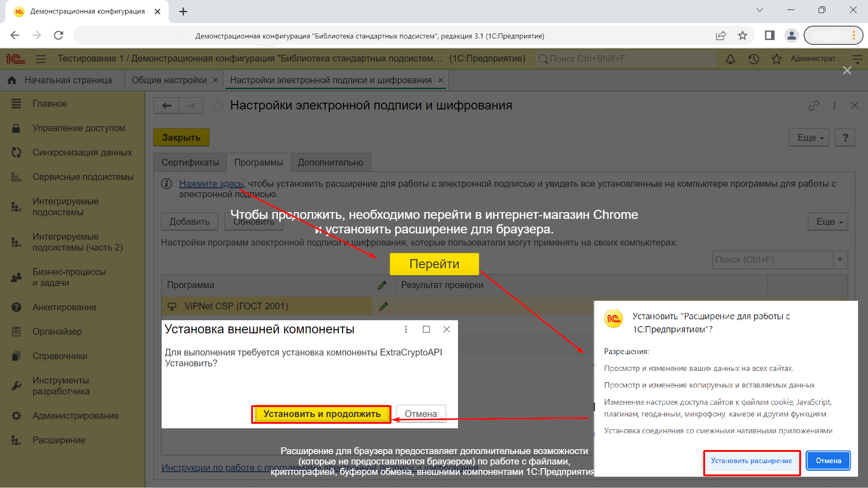This screenshot has height=488, width=868.
Task: Click Отмена in component install dialog
Action: [x=421, y=414]
